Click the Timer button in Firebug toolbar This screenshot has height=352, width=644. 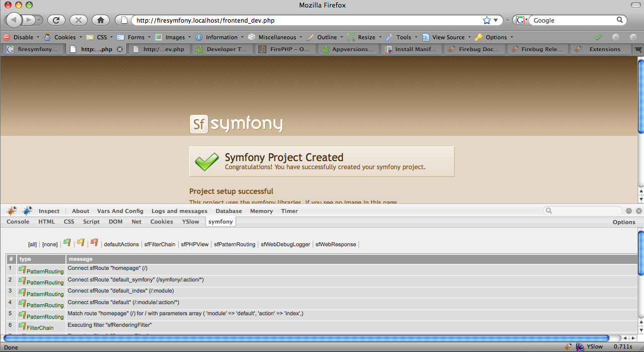(x=290, y=211)
